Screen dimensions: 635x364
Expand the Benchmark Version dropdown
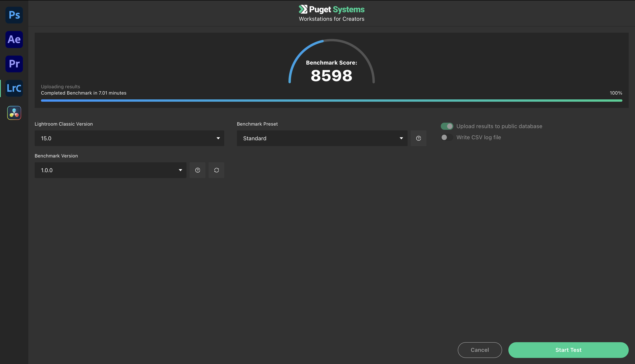[x=110, y=170]
